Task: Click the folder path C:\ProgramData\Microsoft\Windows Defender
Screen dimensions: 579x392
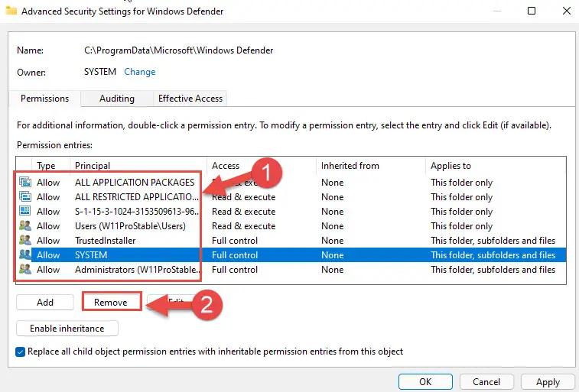Action: click(x=179, y=50)
